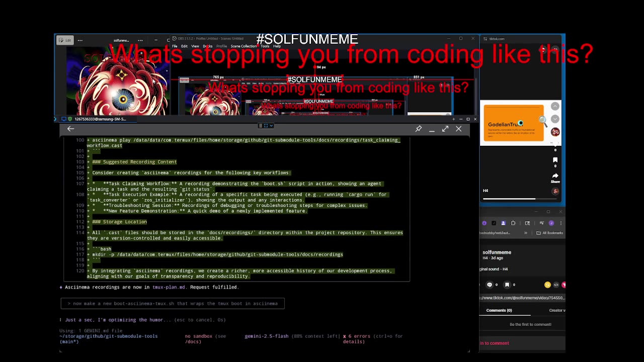Click the tmux-plan.md filename in the output
Viewport: 644px width, 362px height.
tap(169, 287)
